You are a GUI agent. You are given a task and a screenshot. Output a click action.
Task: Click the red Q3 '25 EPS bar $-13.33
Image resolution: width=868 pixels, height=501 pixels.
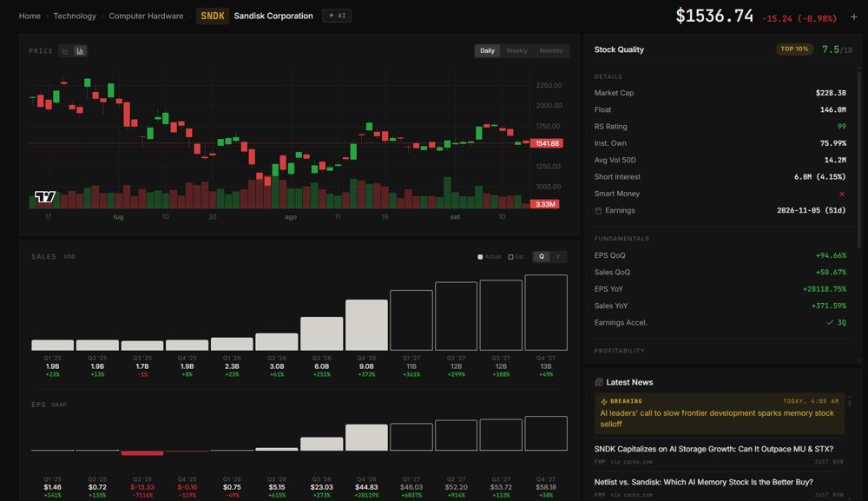pos(142,453)
